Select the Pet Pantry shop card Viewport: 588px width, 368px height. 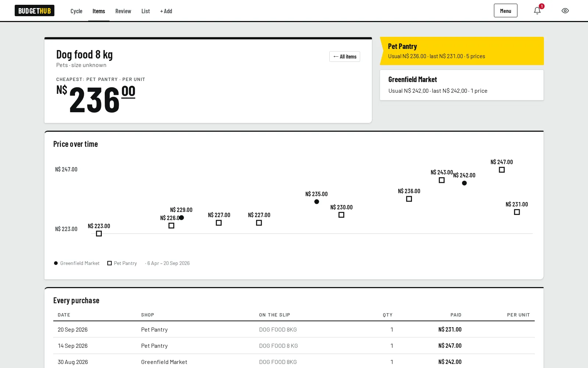462,51
